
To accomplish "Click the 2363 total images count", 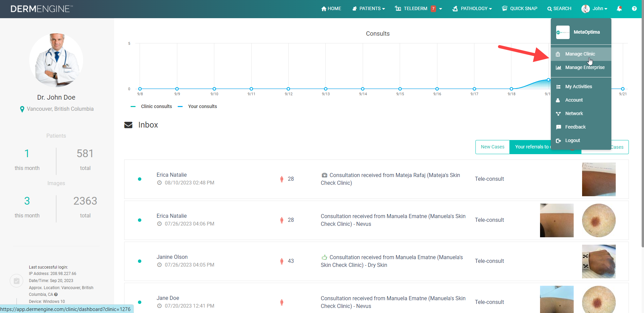I will (85, 201).
